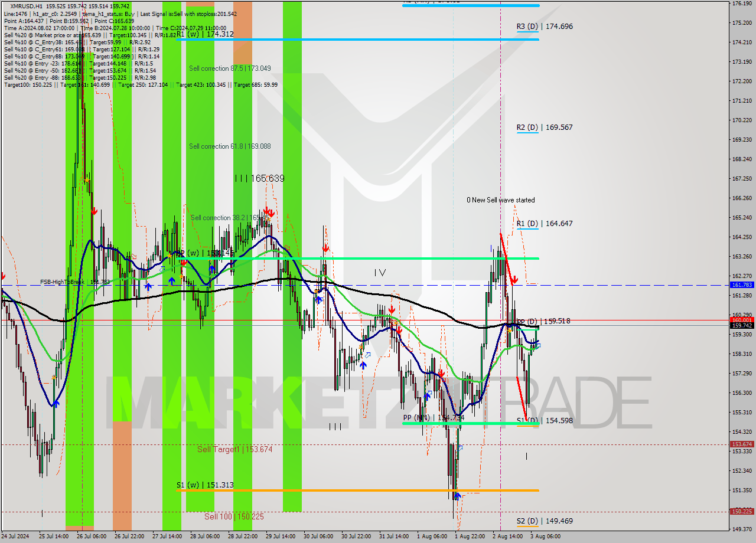The width and height of the screenshot is (756, 543).
Task: Click the 'Sell Target1 | 153.674' label
Action: pos(234,449)
